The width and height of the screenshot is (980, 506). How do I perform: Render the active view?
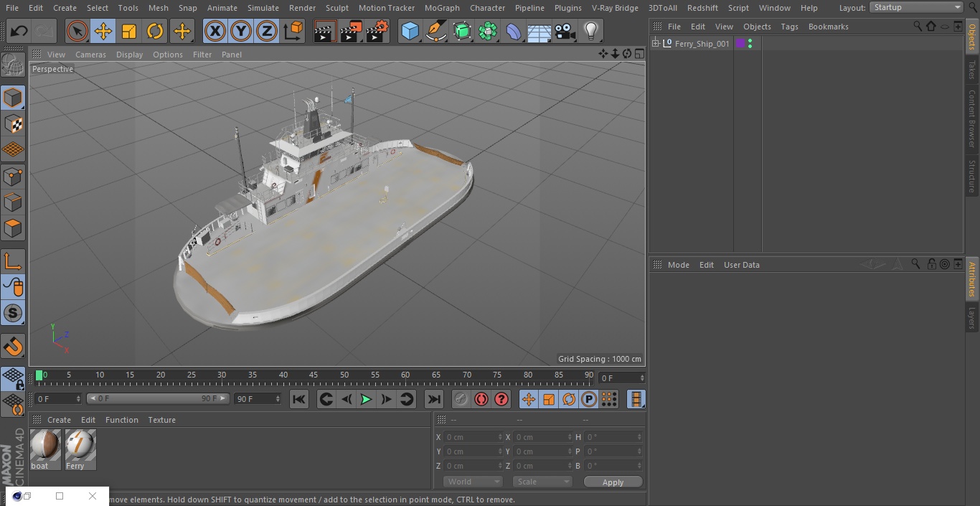(x=325, y=31)
